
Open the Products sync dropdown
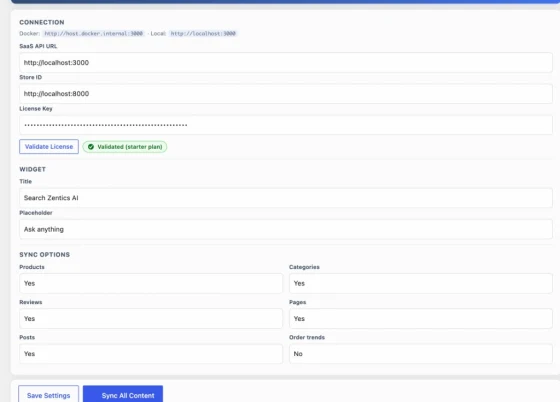pyautogui.click(x=151, y=283)
